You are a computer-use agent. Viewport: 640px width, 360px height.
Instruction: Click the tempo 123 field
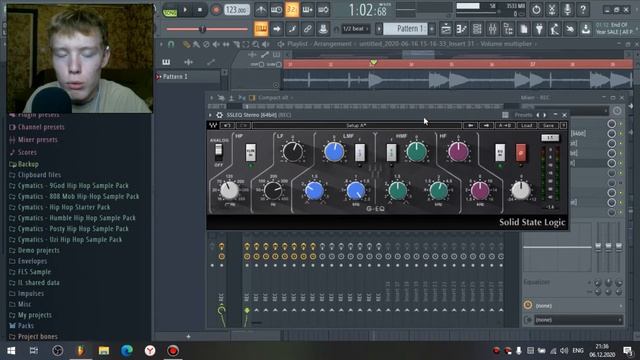click(x=237, y=9)
